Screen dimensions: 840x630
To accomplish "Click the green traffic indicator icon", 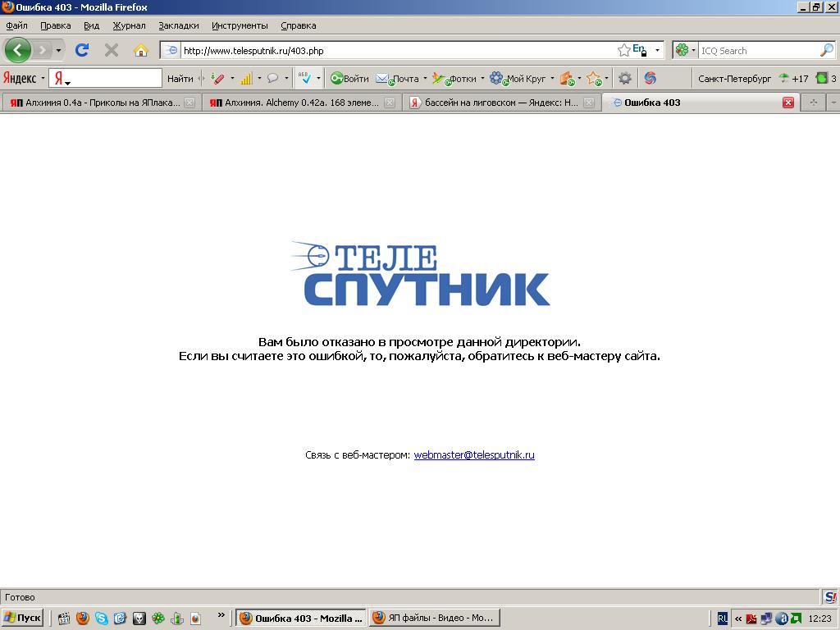I will tap(822, 78).
